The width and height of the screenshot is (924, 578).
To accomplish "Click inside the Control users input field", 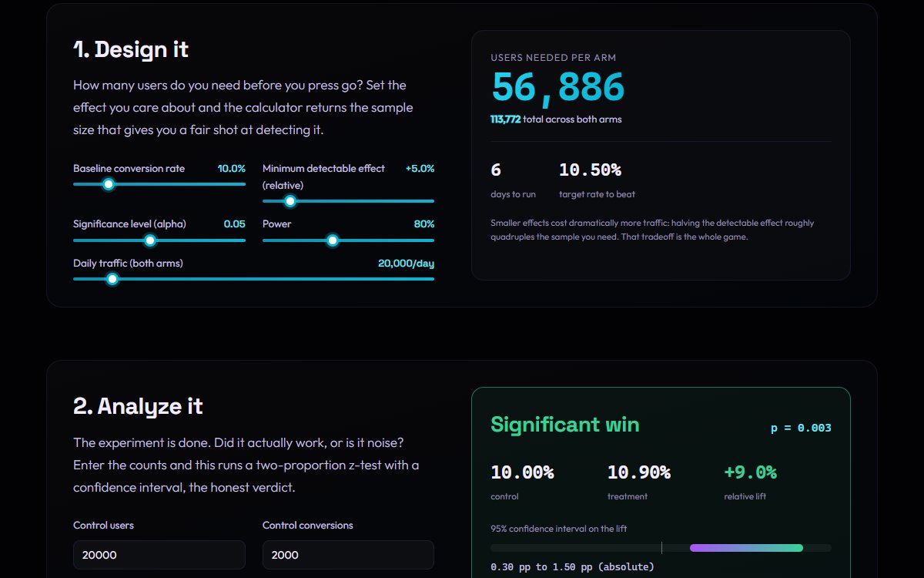I will click(159, 555).
